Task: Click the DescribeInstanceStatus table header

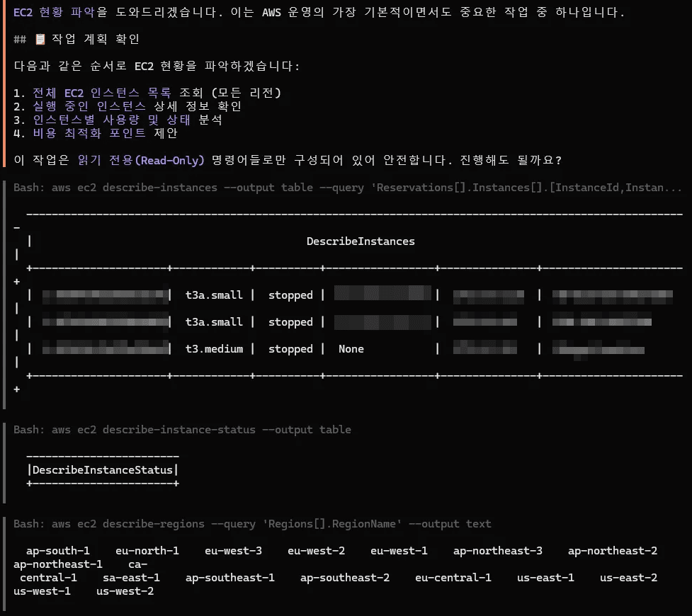Action: click(102, 469)
